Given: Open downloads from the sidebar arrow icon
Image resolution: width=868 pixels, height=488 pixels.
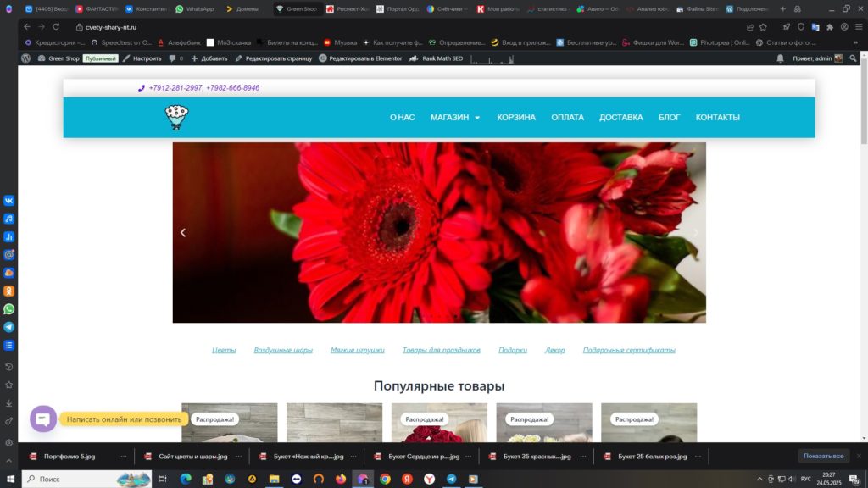Looking at the screenshot, I should point(8,403).
